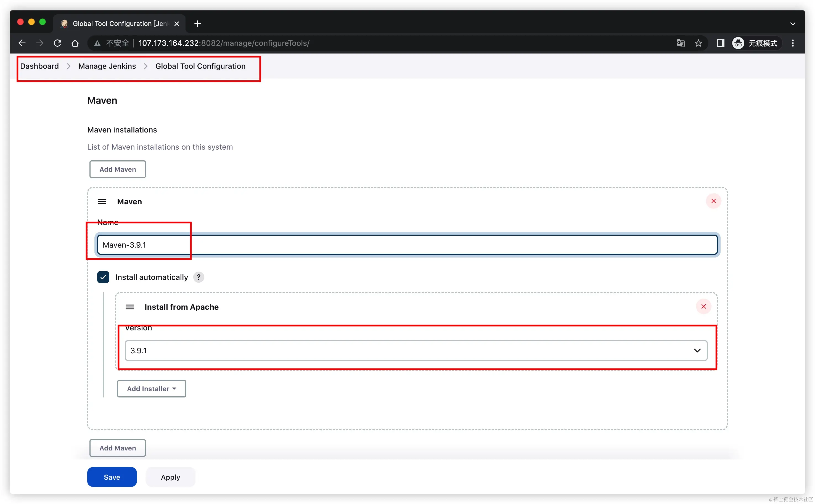815x504 pixels.
Task: Open a new browser tab
Action: tap(197, 24)
